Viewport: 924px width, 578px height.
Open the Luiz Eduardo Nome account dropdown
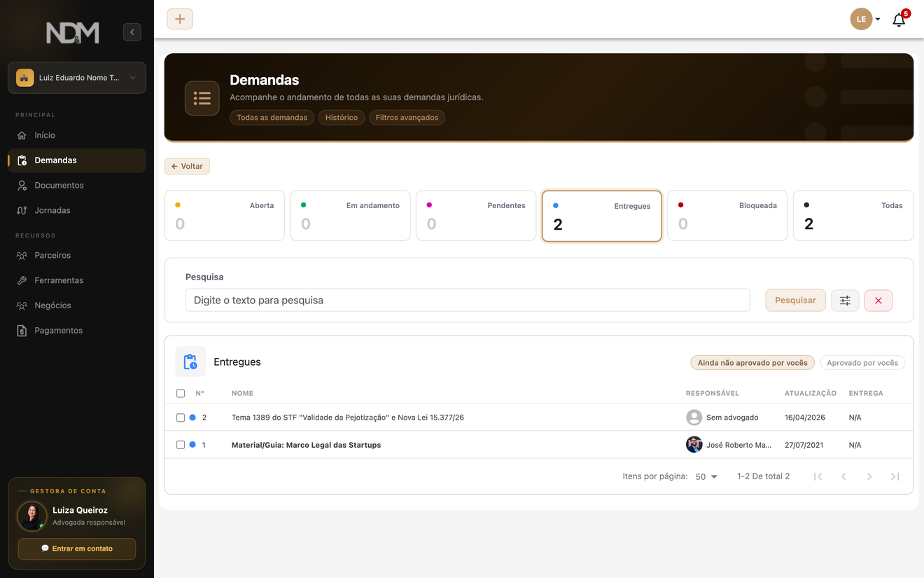pos(77,78)
